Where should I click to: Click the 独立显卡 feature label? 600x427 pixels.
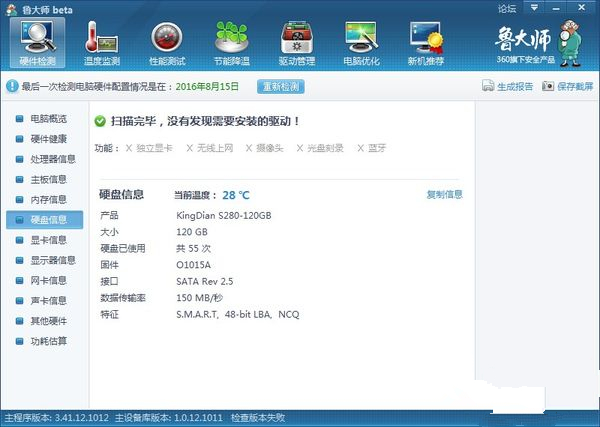tap(154, 148)
